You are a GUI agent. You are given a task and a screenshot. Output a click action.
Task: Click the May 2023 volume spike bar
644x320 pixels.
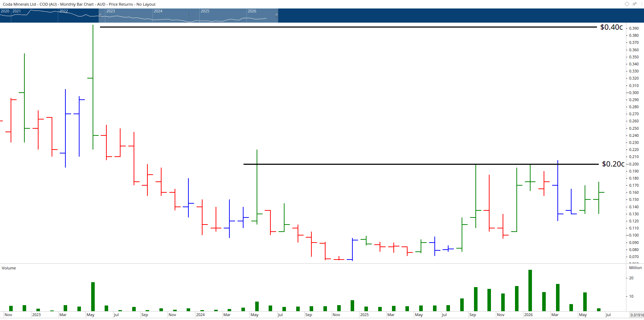coord(93,297)
